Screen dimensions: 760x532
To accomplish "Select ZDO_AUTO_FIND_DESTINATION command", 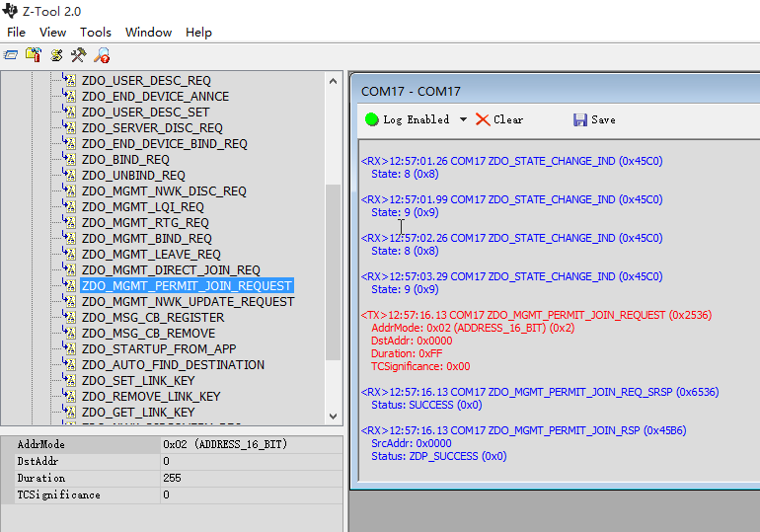I will coord(173,365).
